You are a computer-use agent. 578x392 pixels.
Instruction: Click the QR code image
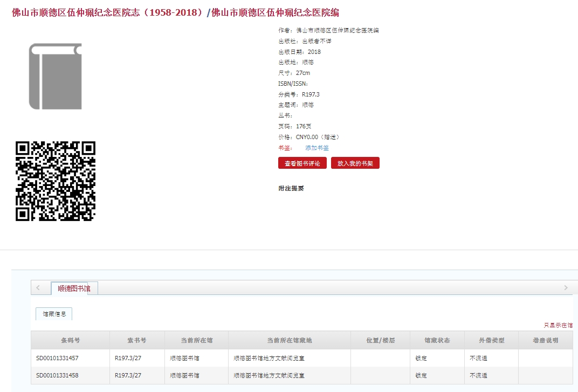(56, 181)
